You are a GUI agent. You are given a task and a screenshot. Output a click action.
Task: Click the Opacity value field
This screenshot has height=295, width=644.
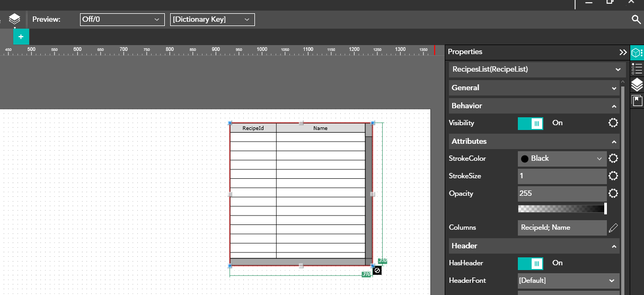click(562, 194)
